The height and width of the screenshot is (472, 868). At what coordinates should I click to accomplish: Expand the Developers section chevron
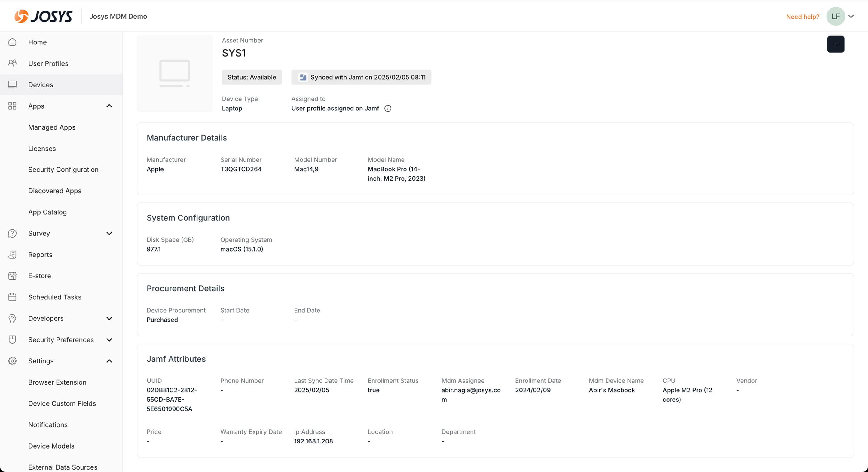[x=109, y=318]
